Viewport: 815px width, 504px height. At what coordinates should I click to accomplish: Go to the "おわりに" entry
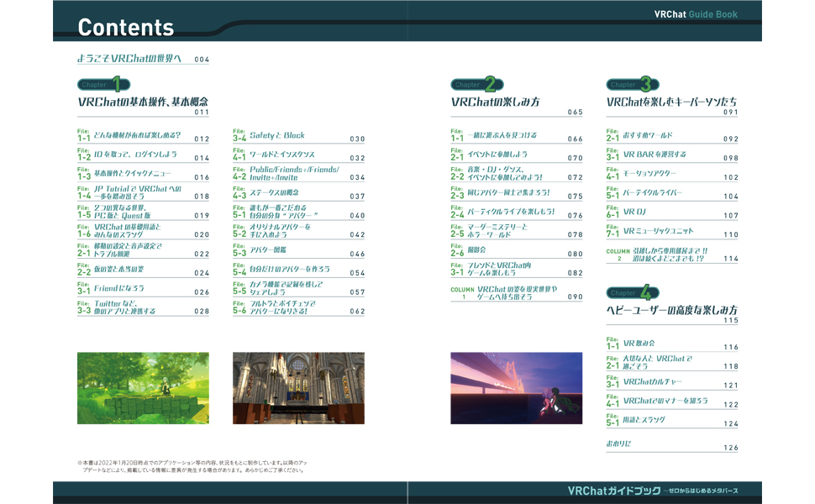point(618,444)
